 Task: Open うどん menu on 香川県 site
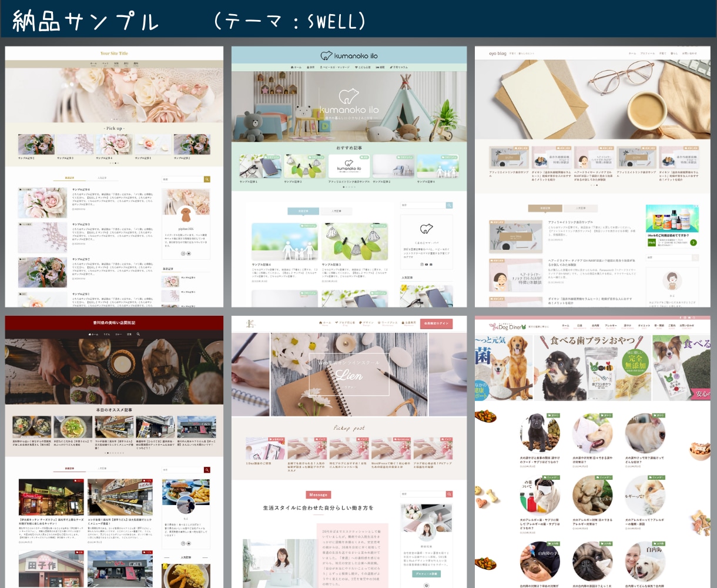click(x=107, y=334)
